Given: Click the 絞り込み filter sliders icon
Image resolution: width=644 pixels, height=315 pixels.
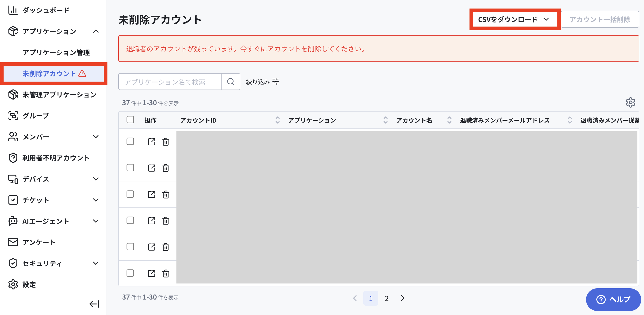Looking at the screenshot, I should point(276,82).
